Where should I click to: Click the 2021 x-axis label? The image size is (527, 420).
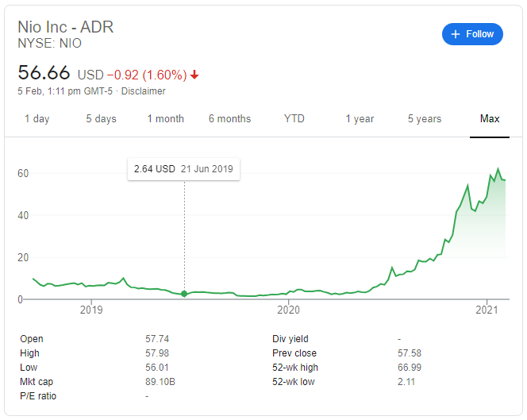click(487, 310)
